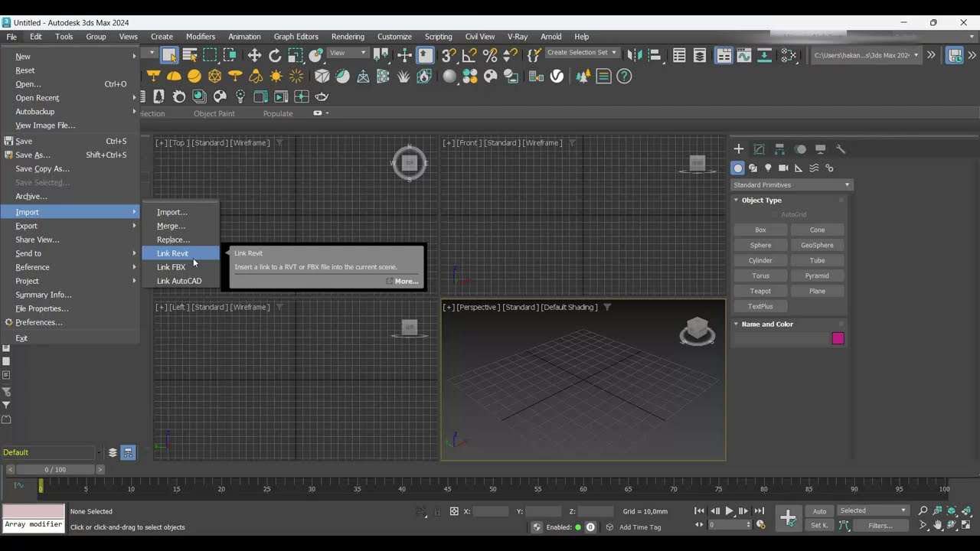Toggle the Enabled green indicator
The width and height of the screenshot is (980, 551).
point(578,527)
